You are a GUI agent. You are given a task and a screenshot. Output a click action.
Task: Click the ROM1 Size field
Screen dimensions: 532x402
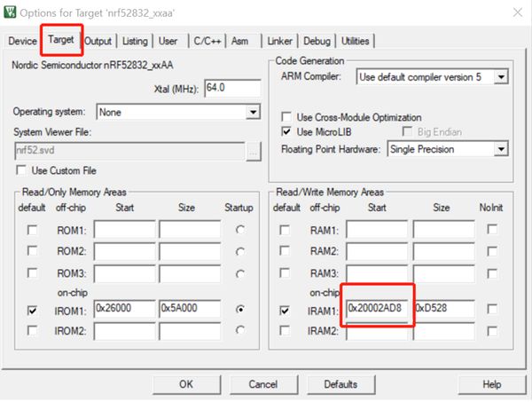[x=190, y=230]
